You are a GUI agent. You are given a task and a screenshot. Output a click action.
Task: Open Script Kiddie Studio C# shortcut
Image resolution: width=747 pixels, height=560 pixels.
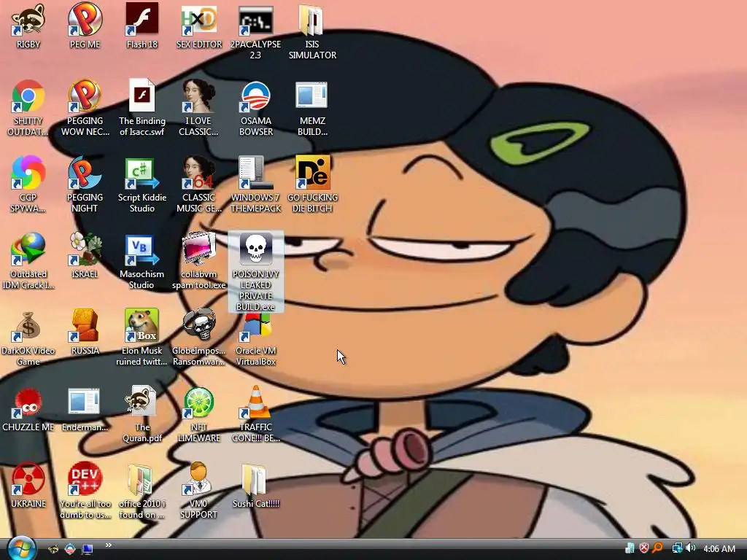tap(142, 173)
